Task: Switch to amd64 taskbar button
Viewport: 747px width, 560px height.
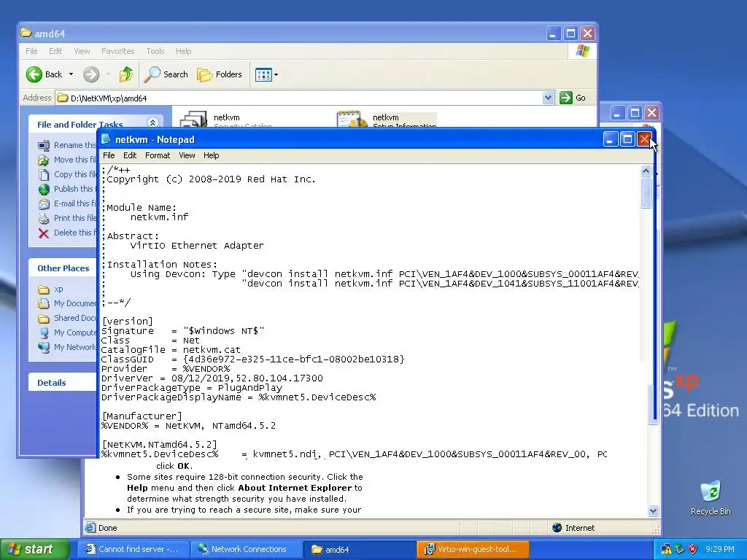Action: tap(359, 549)
